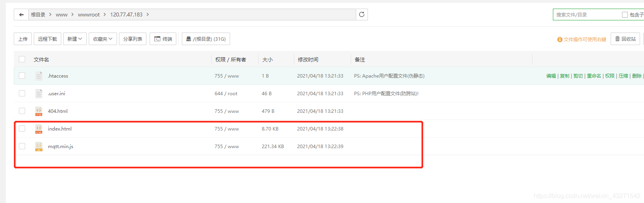Viewport: 644px width, 203px height.
Task: Open the 分享列表 share list
Action: (x=133, y=39)
